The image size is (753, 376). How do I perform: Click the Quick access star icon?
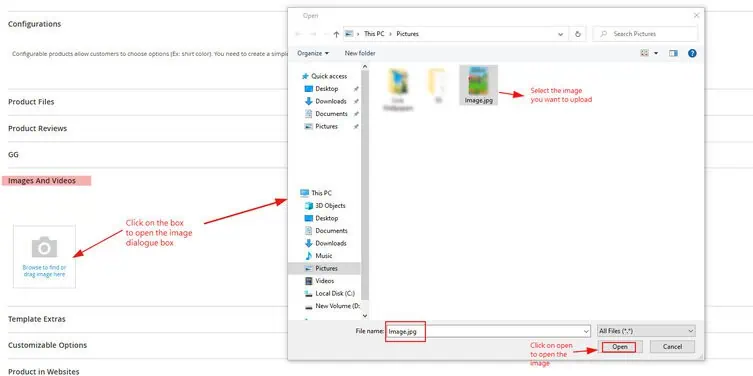(304, 76)
